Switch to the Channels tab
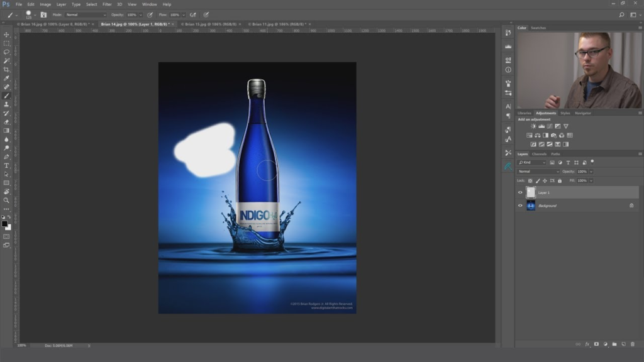The image size is (644, 362). (539, 154)
